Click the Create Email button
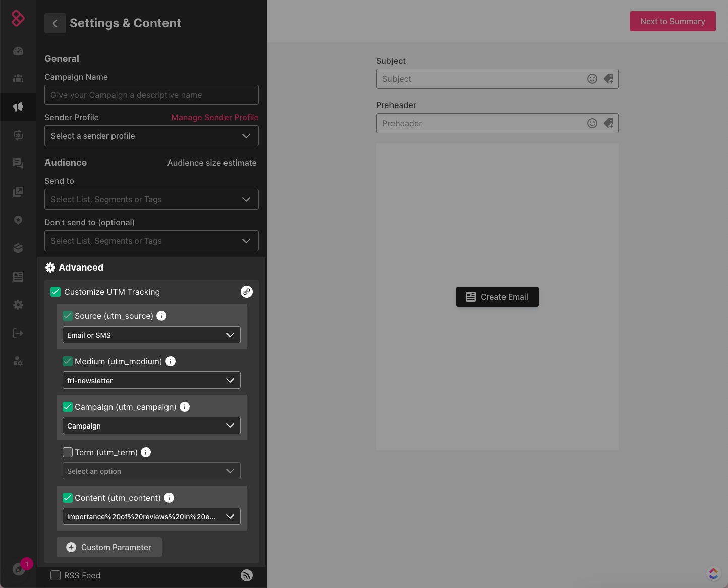This screenshot has height=588, width=728. (x=497, y=297)
